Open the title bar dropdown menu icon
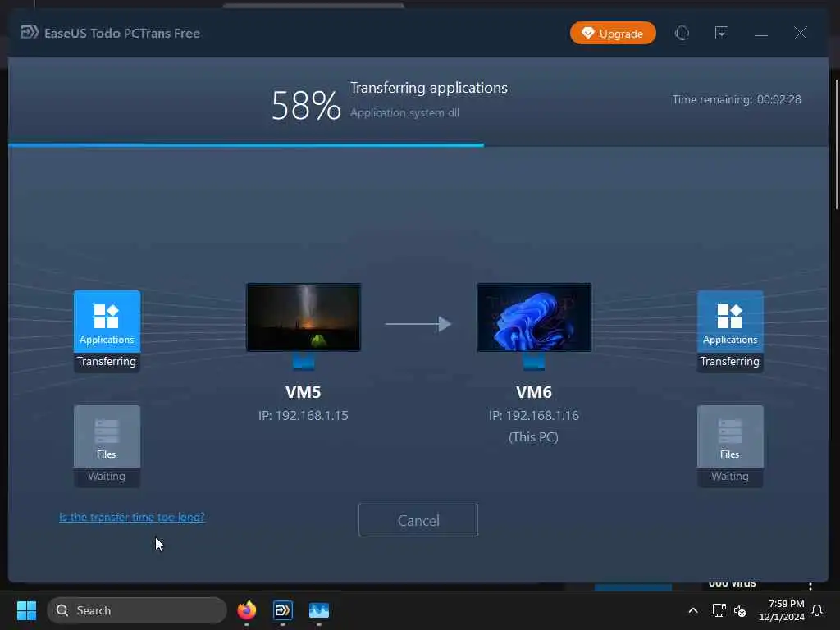840x630 pixels. [x=722, y=33]
